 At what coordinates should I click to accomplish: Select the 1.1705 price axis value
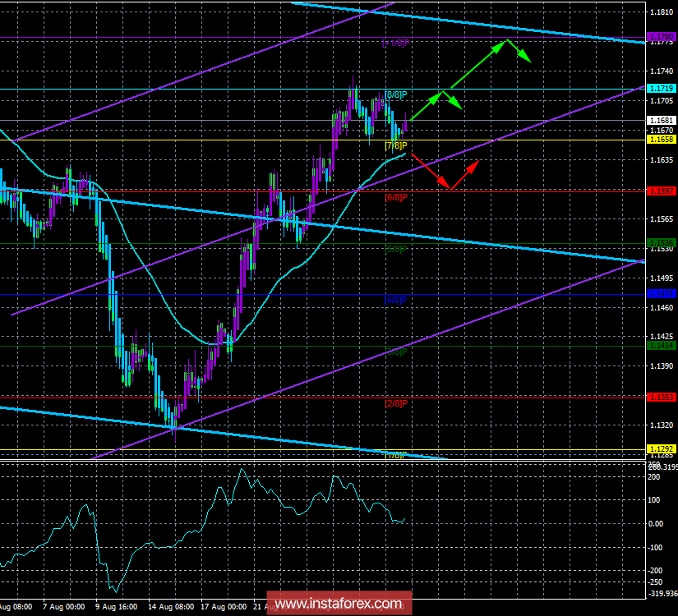pos(662,101)
